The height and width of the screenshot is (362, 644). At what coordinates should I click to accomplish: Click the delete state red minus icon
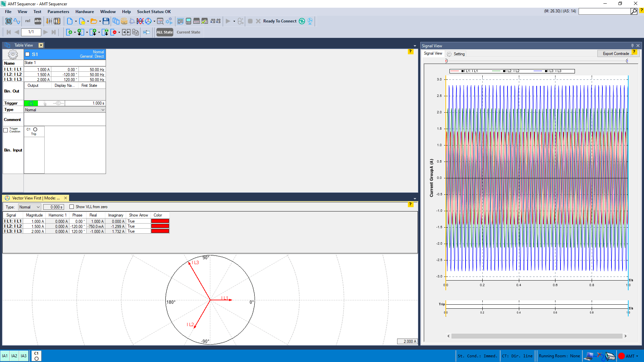coord(114,32)
